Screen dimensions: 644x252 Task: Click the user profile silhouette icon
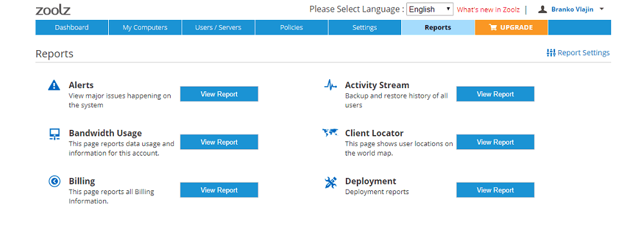pos(542,9)
